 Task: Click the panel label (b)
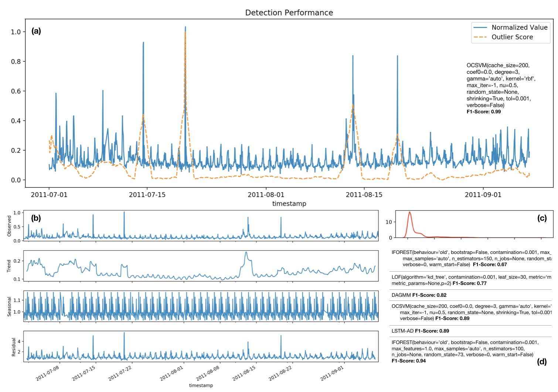[x=36, y=218]
